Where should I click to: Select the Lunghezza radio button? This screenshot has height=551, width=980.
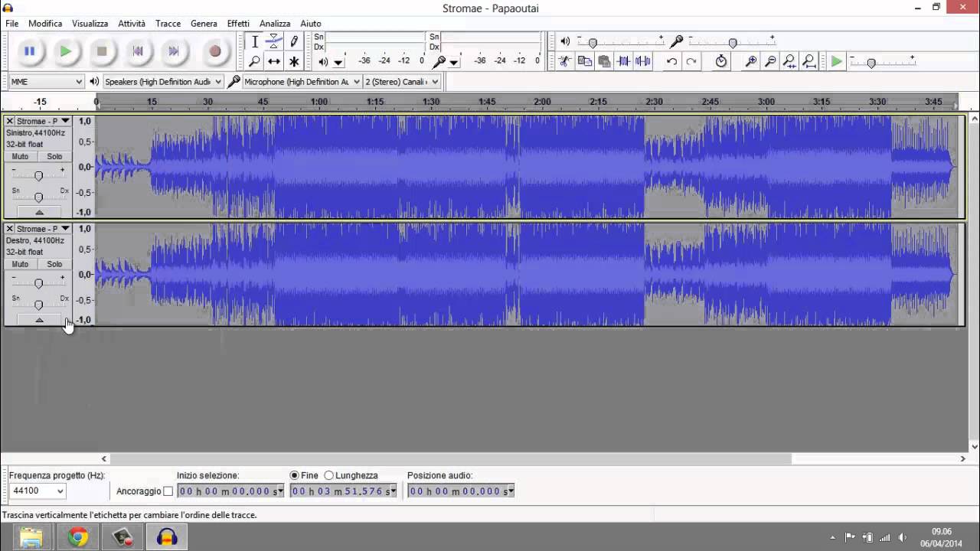[329, 475]
